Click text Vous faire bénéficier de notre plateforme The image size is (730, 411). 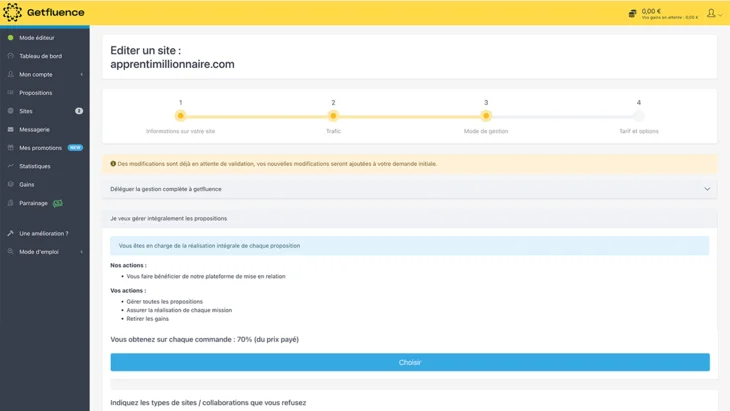click(206, 276)
